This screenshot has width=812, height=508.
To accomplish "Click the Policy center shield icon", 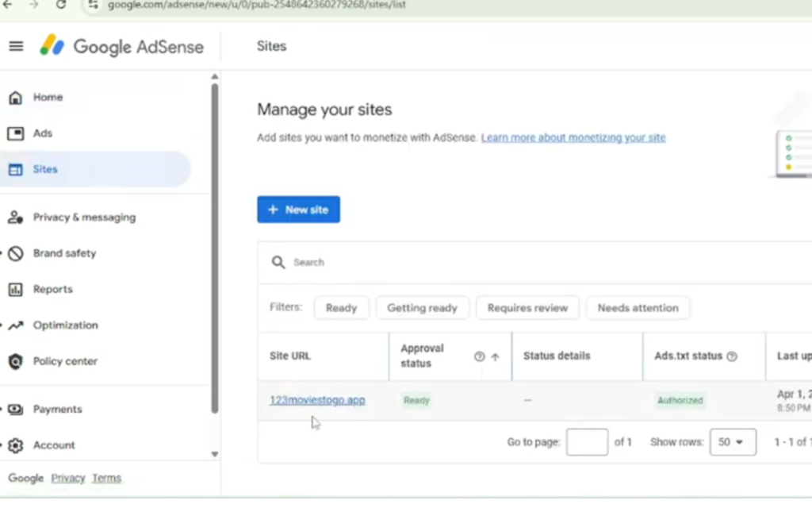I will click(15, 362).
